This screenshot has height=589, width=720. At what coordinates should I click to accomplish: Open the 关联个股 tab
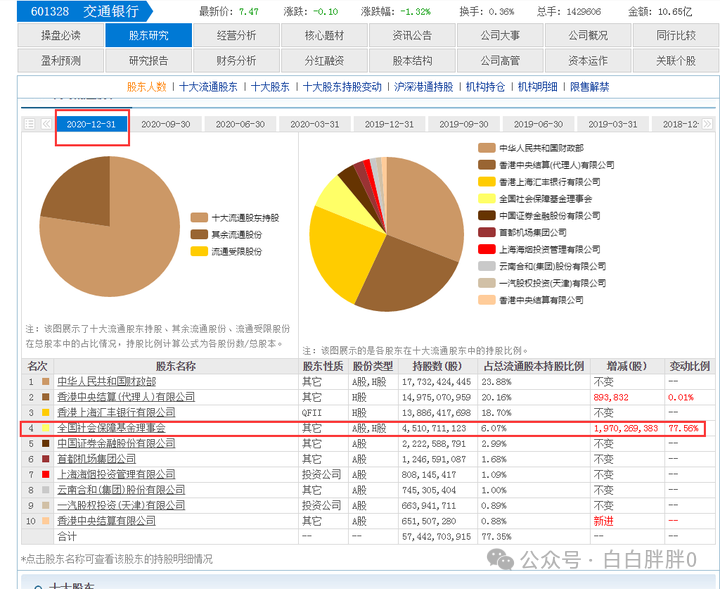click(676, 61)
